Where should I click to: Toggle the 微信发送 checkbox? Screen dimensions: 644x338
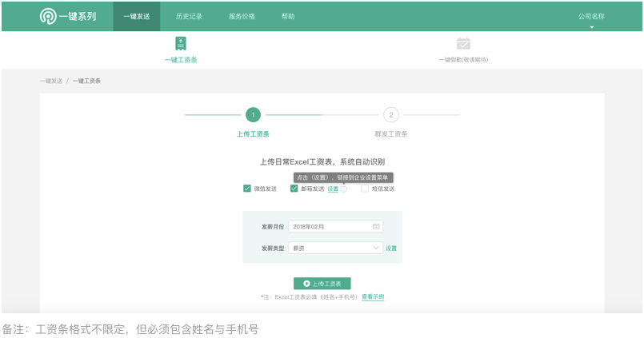pos(247,189)
